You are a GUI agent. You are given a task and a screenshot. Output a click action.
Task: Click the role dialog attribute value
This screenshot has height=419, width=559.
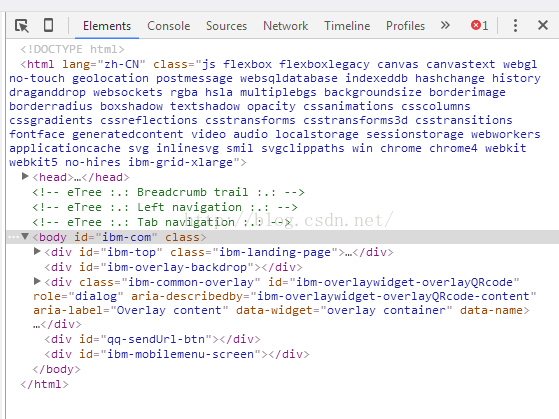(x=96, y=296)
